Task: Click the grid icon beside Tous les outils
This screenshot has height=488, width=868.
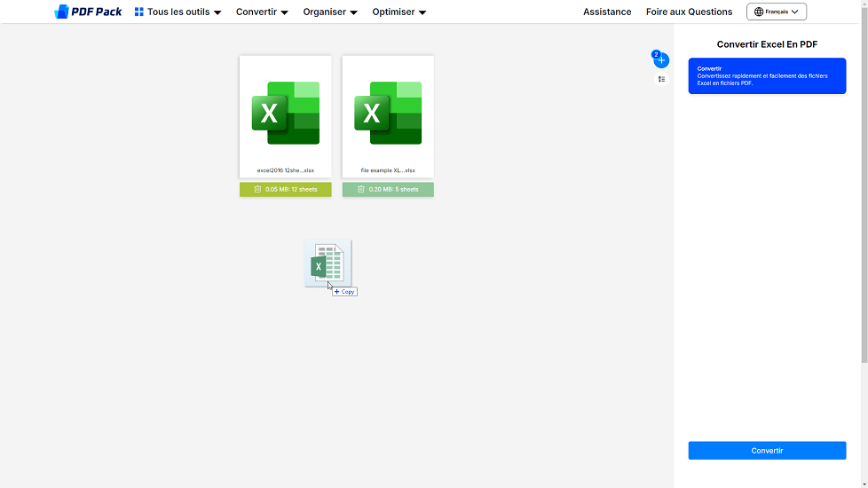Action: (139, 12)
